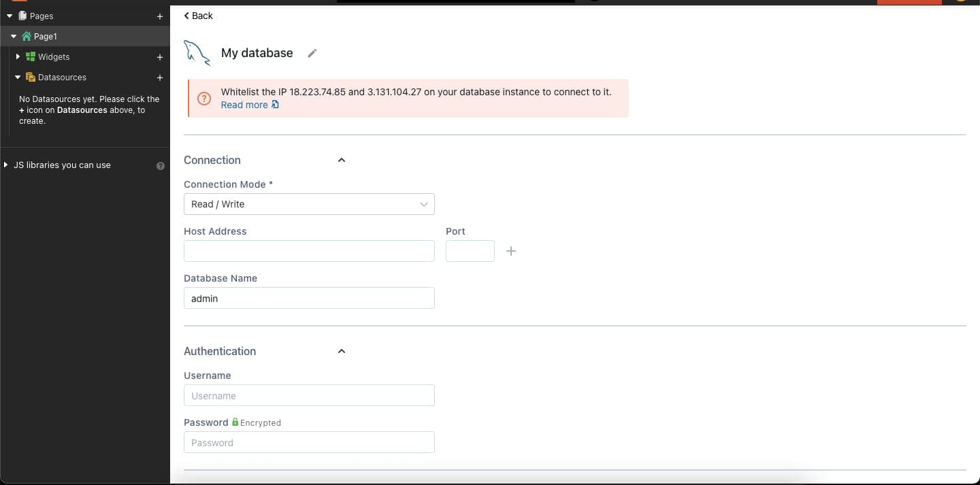
Task: Click the plus icon next to Datasources
Action: 160,78
